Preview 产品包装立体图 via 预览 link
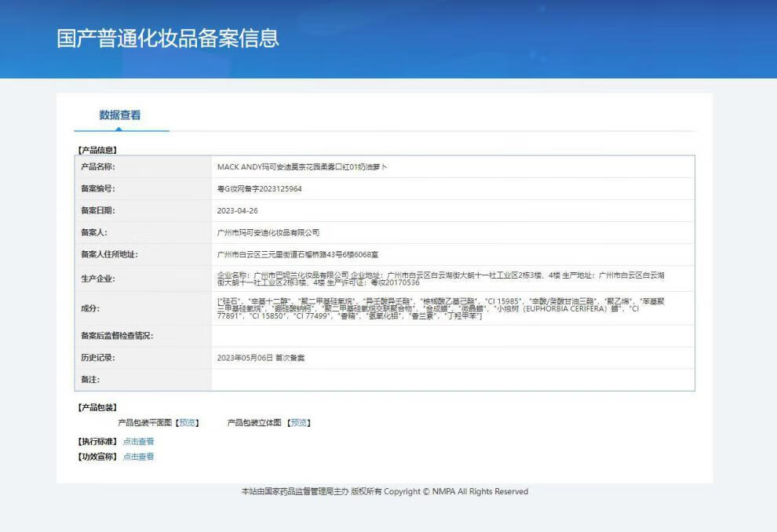The image size is (777, 532). [x=299, y=422]
